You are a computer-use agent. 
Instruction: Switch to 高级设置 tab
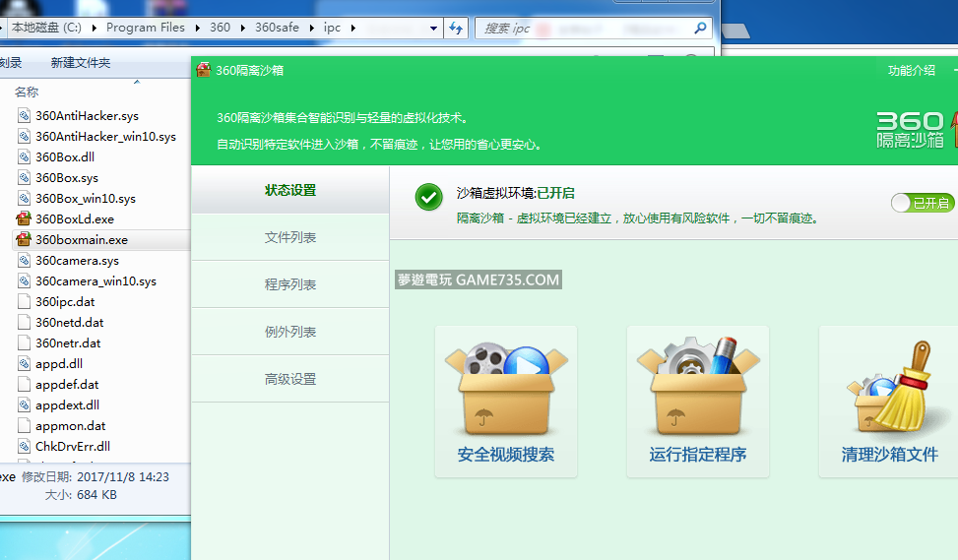(290, 379)
